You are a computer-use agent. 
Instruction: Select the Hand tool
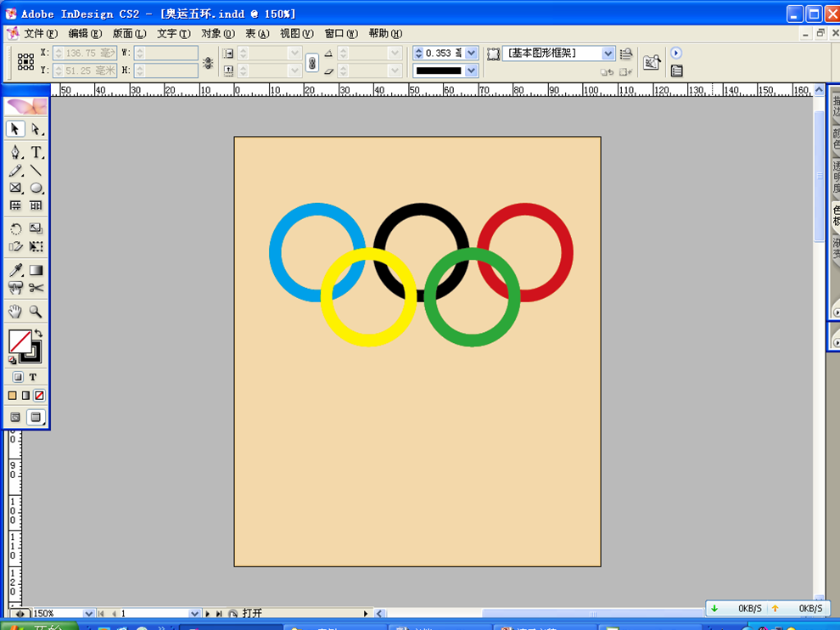pos(15,312)
